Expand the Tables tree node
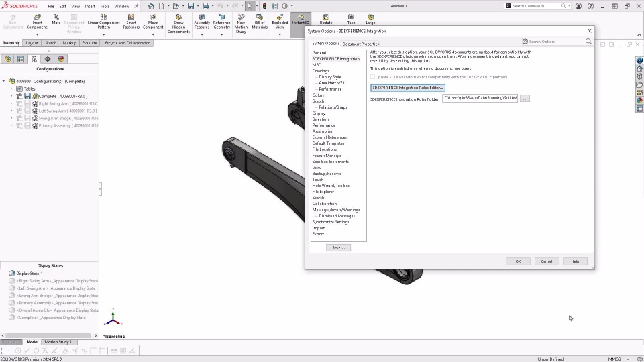The height and width of the screenshot is (362, 644). pos(11,88)
